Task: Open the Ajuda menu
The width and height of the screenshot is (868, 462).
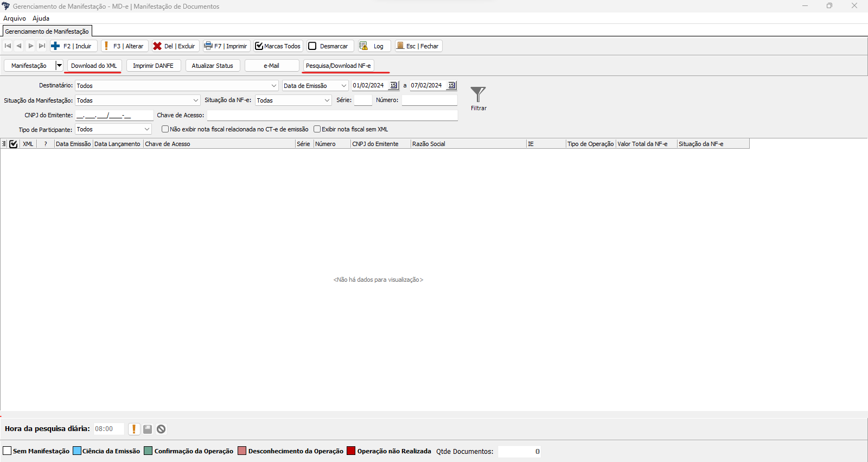Action: coord(41,18)
